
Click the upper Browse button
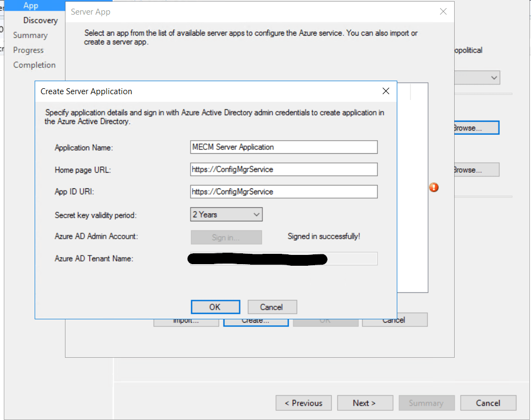pyautogui.click(x=476, y=127)
